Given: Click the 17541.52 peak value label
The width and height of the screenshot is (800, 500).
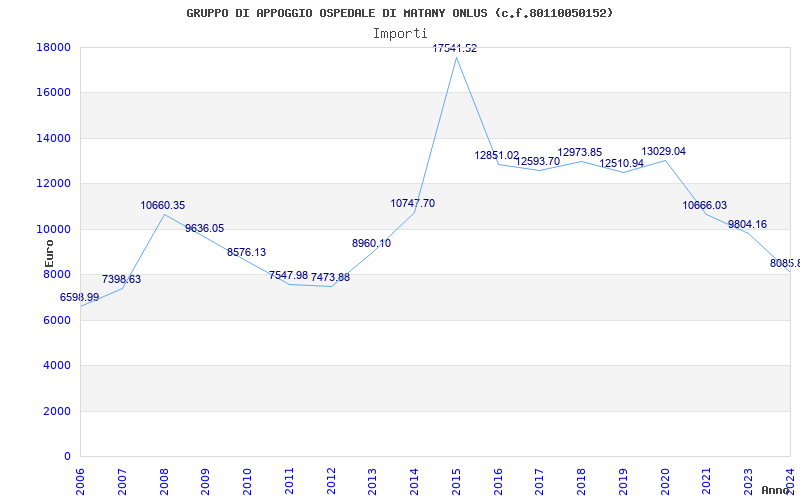Looking at the screenshot, I should pos(455,48).
